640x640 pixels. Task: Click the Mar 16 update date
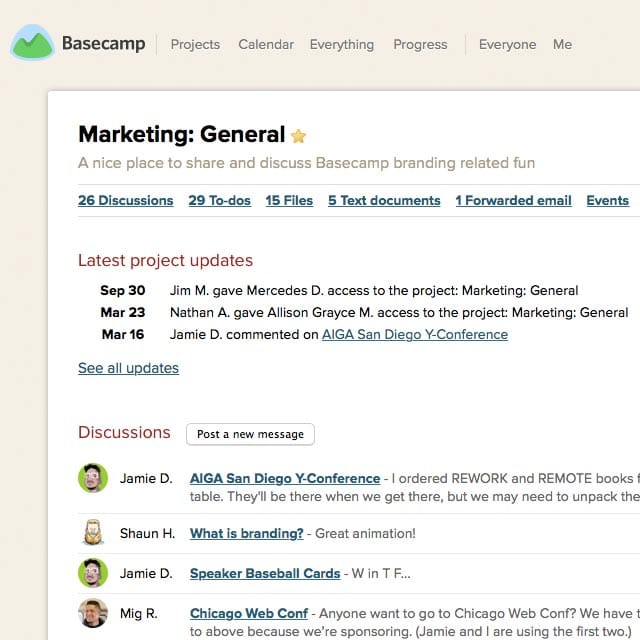pos(123,334)
